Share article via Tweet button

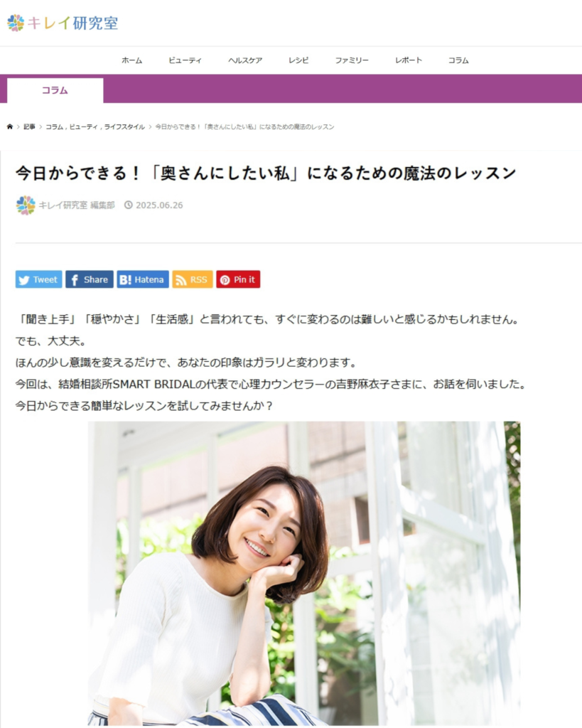point(38,279)
